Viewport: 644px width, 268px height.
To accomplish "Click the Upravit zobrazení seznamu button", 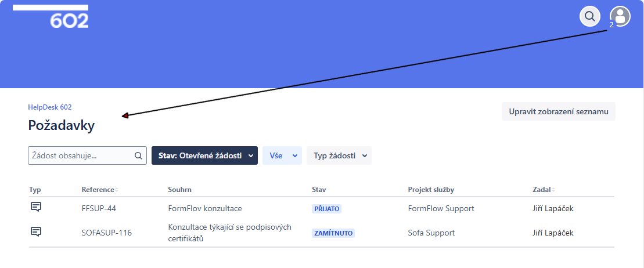I will pyautogui.click(x=558, y=111).
